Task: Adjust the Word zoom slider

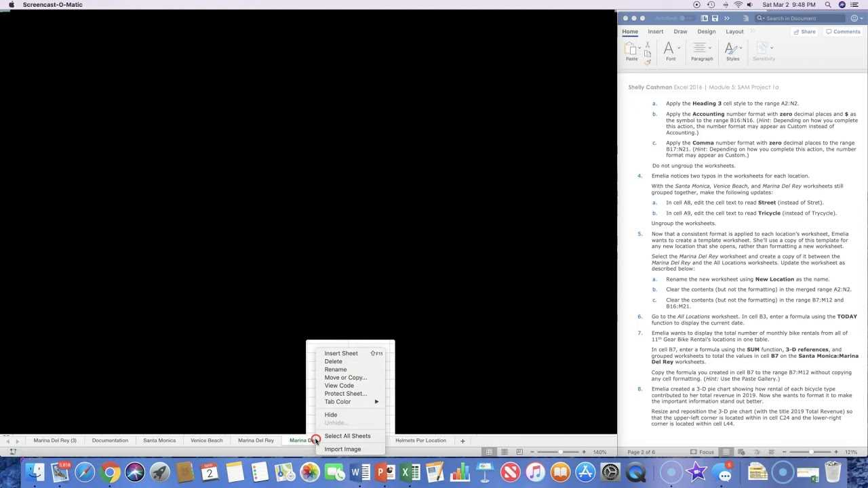Action: [x=811, y=452]
